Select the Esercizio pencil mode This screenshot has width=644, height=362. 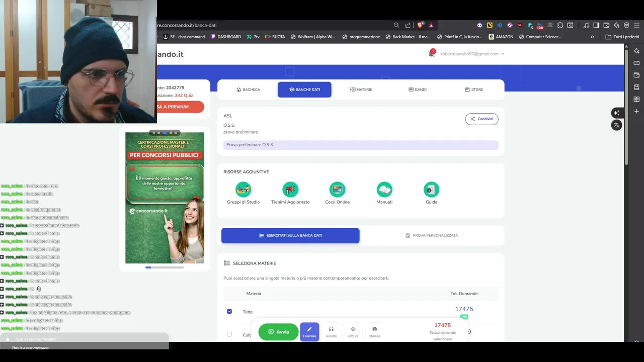point(309,332)
